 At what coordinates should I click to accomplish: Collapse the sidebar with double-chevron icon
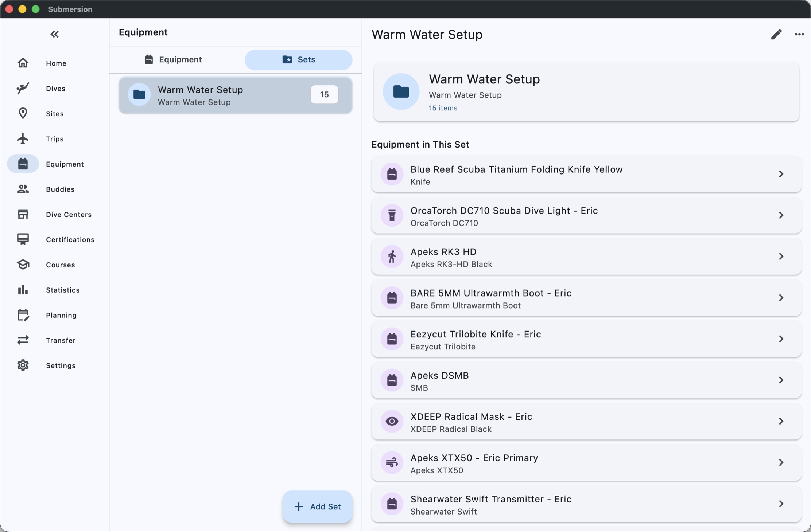[x=55, y=34]
